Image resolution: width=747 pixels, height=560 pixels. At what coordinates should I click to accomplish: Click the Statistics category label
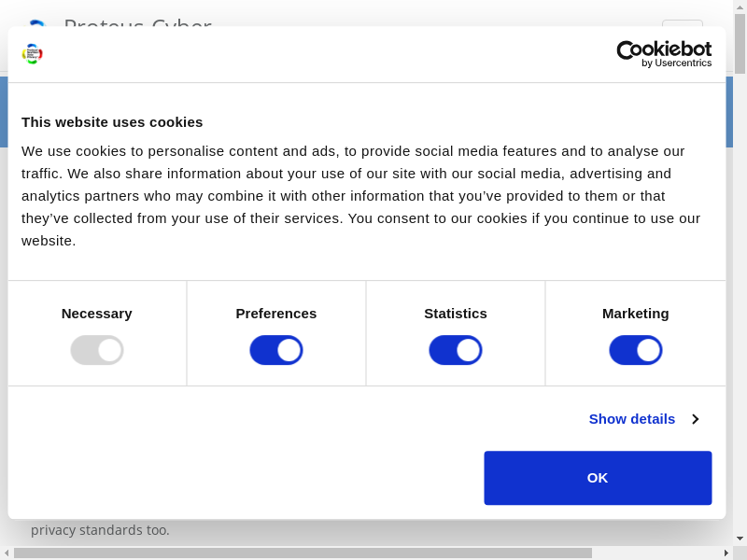coord(456,314)
